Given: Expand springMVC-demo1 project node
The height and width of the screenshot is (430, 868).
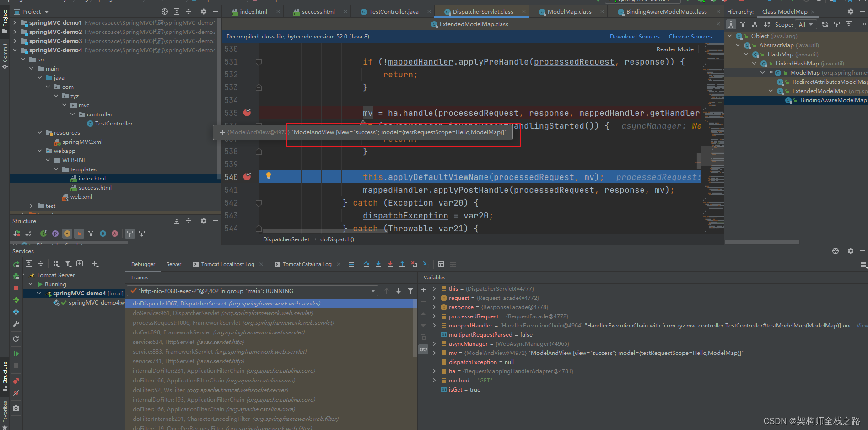Looking at the screenshot, I should click(15, 22).
